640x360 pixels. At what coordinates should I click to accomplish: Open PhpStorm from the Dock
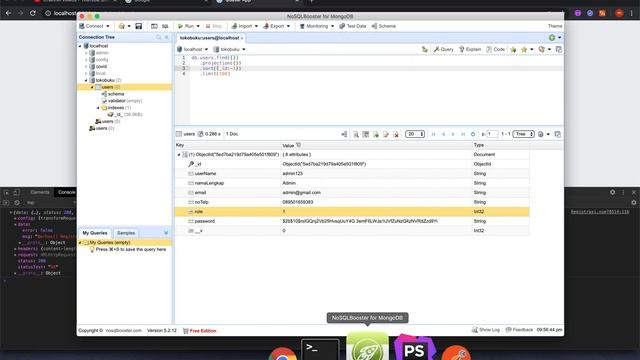414,348
